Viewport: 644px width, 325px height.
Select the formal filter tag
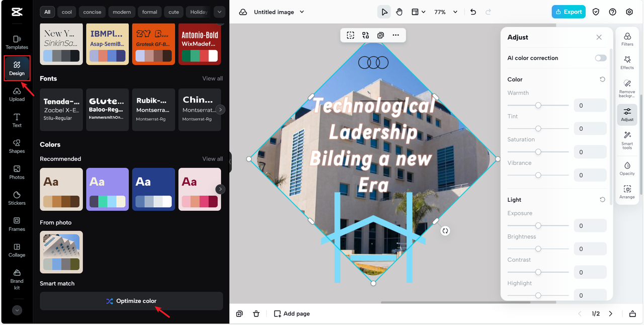(x=150, y=12)
